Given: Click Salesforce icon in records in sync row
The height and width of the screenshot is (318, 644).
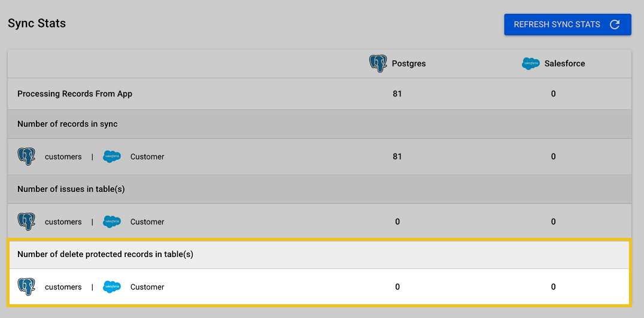Looking at the screenshot, I should point(112,157).
